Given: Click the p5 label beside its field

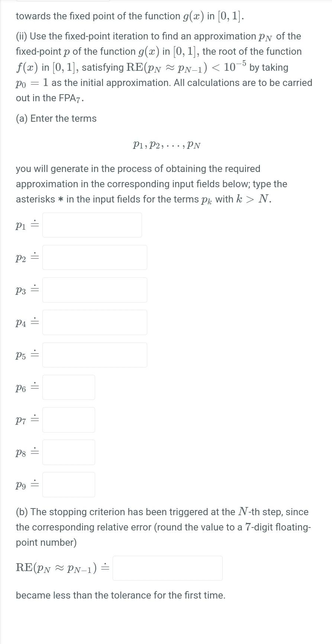Looking at the screenshot, I should point(21,356).
